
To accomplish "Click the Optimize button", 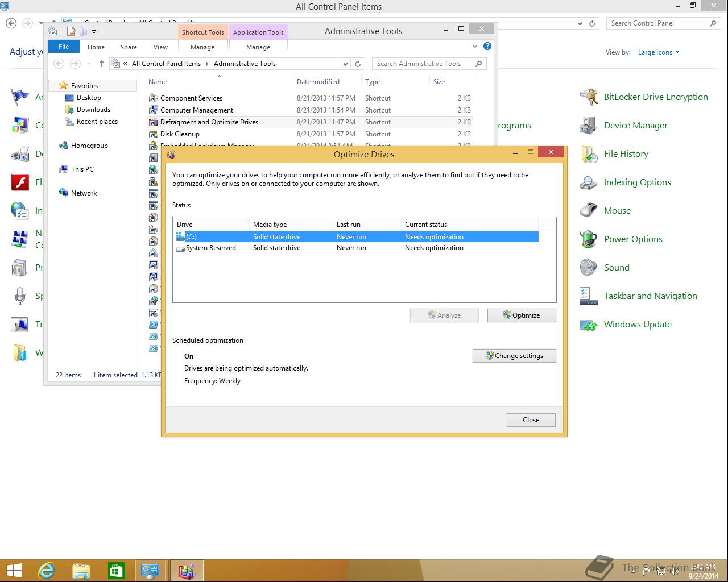I will pyautogui.click(x=522, y=315).
